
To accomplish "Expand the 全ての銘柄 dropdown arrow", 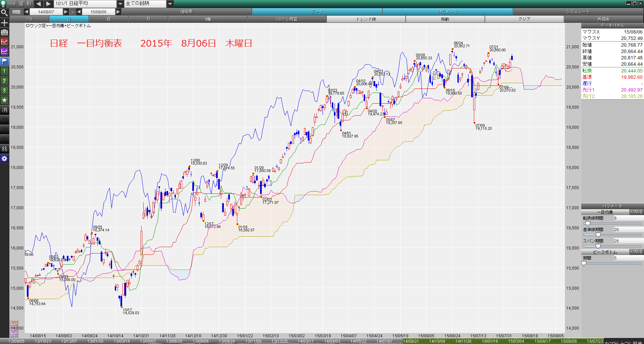I will coord(170,4).
